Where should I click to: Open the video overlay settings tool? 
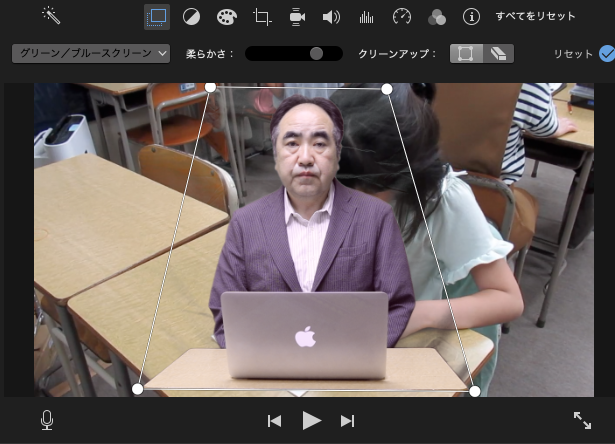point(157,17)
